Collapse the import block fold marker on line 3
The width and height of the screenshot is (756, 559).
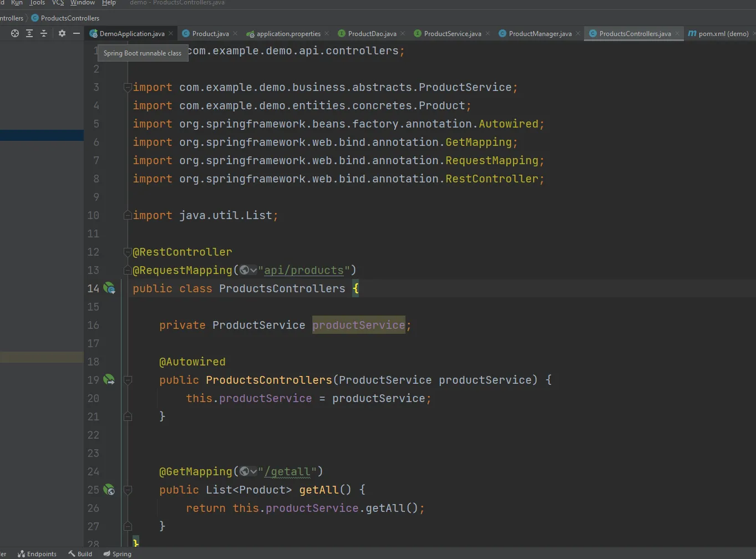point(128,87)
